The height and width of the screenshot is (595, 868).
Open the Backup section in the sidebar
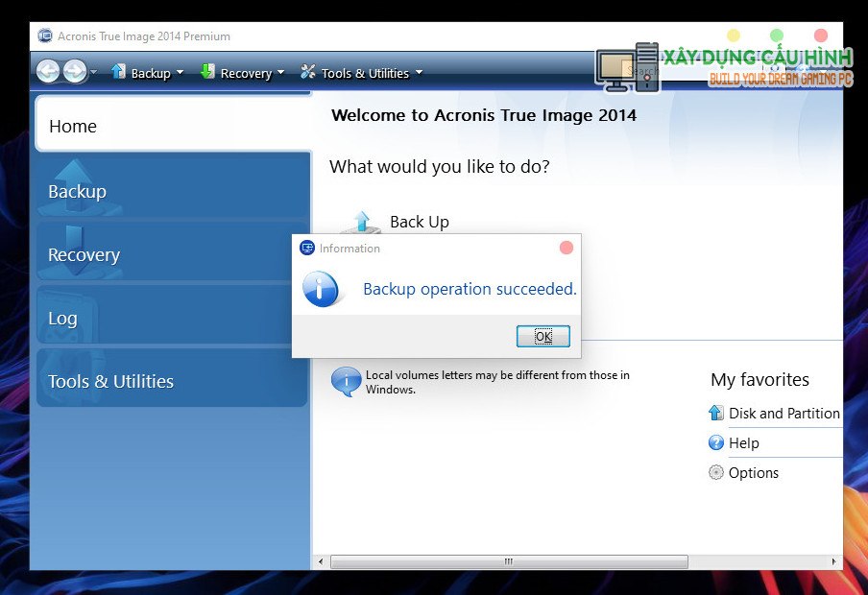173,191
